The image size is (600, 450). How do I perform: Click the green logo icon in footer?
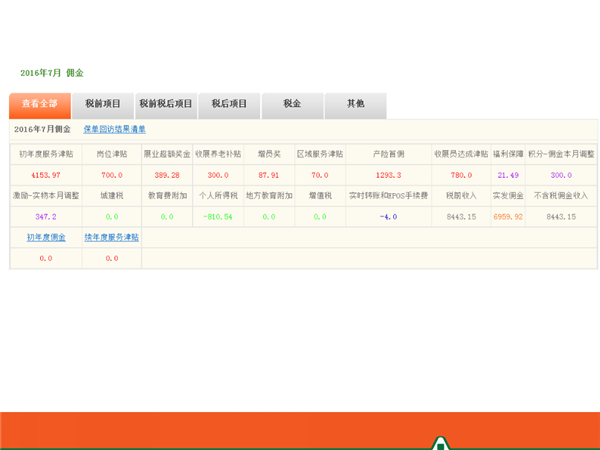click(438, 442)
